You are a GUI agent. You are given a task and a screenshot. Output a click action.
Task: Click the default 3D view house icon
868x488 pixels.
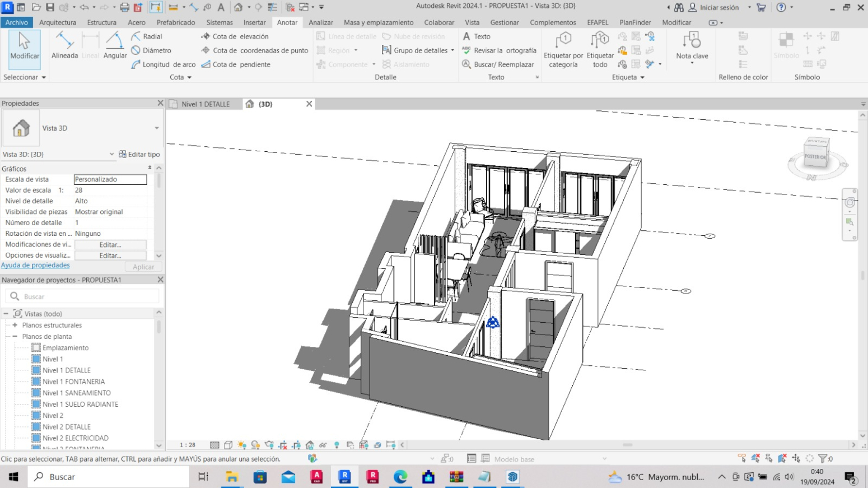[238, 7]
